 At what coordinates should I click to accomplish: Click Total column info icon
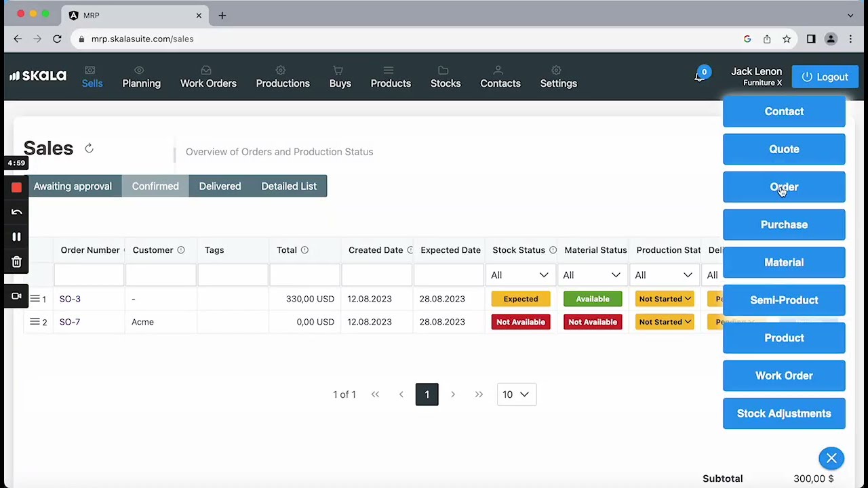coord(304,250)
